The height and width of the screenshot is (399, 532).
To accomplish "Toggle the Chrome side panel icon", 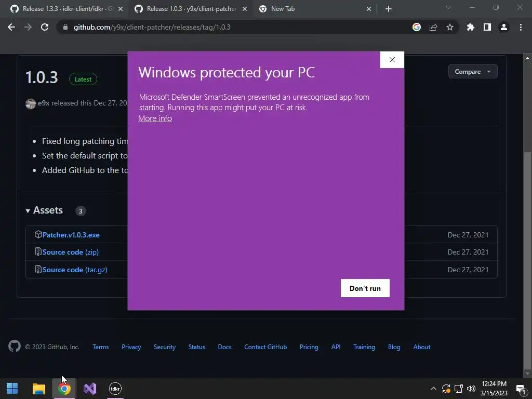I will (487, 27).
